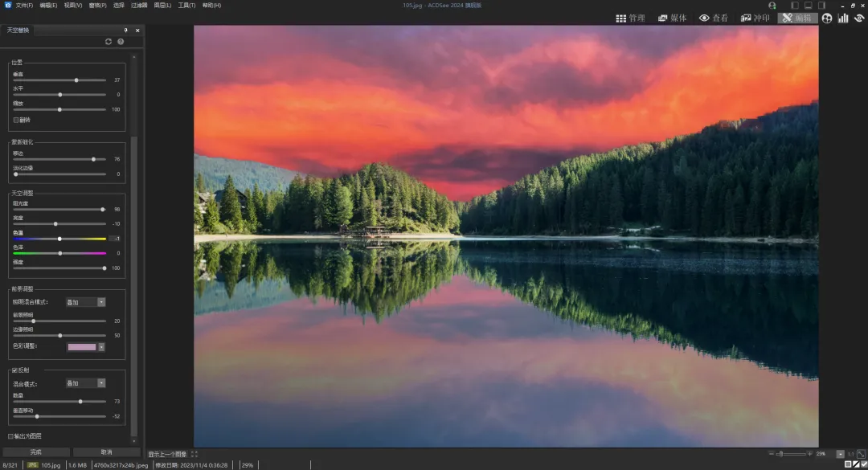Open the 图层(L) menu
The image size is (868, 470).
pyautogui.click(x=162, y=6)
